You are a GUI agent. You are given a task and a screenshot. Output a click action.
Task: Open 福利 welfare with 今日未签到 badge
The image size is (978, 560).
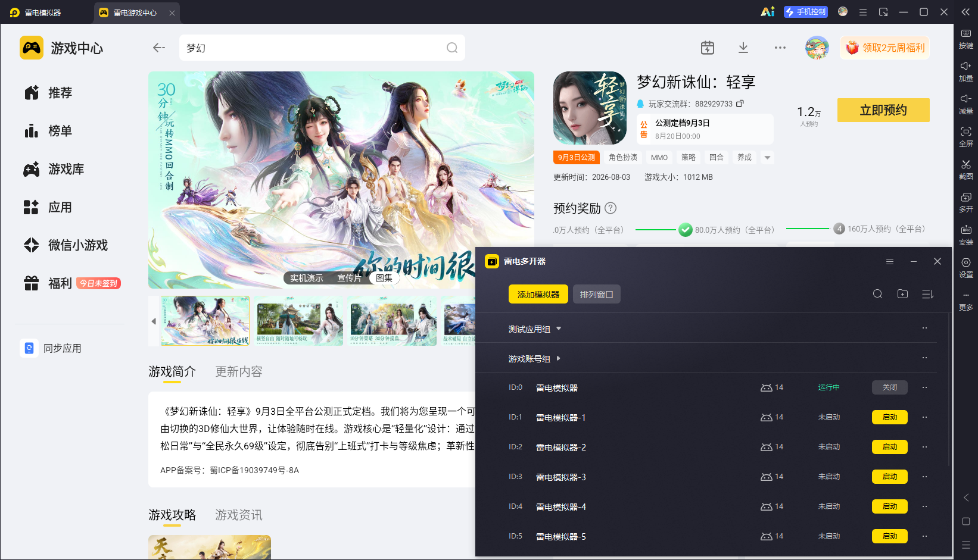click(x=71, y=283)
